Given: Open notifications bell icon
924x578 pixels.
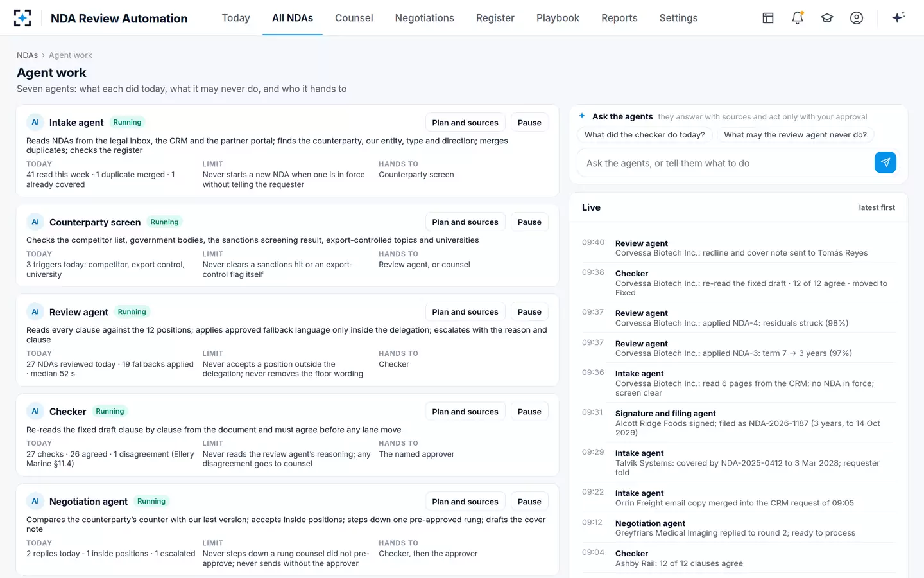Looking at the screenshot, I should (x=798, y=18).
